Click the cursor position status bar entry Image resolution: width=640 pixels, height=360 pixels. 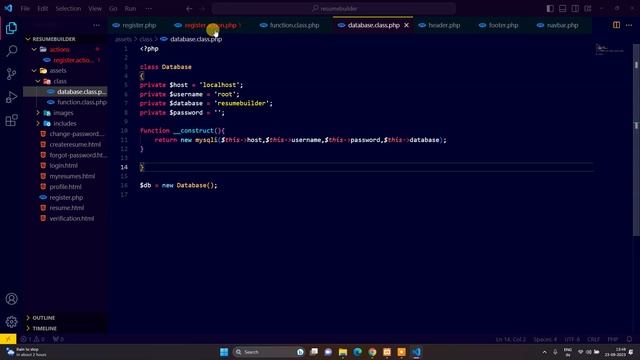[x=511, y=339]
